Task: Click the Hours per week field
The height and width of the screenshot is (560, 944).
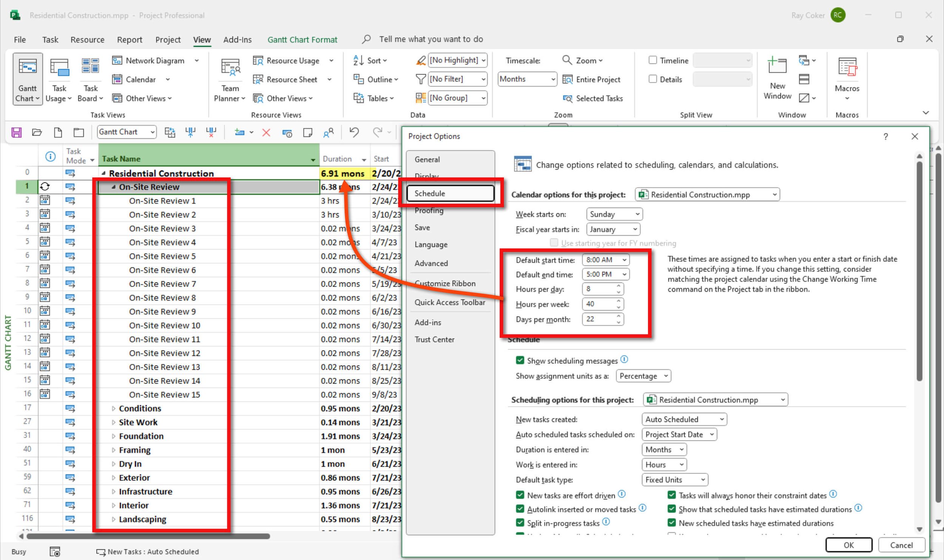Action: [599, 304]
